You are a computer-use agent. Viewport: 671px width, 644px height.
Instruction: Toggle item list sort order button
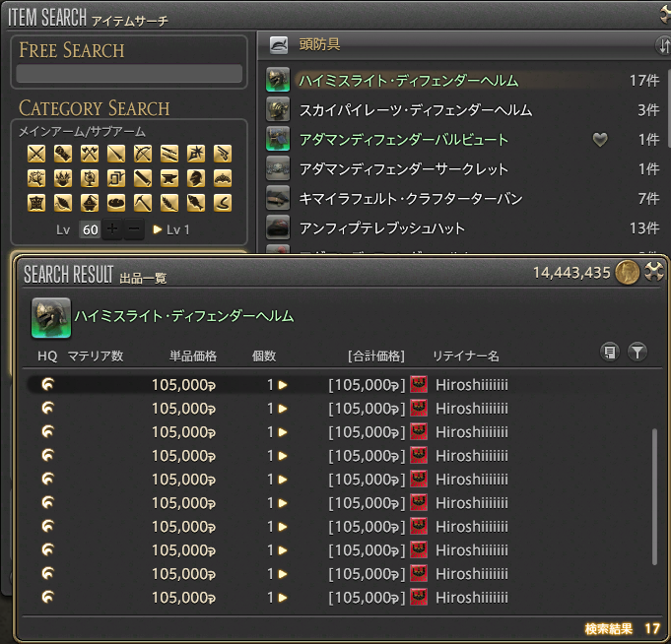[662, 45]
